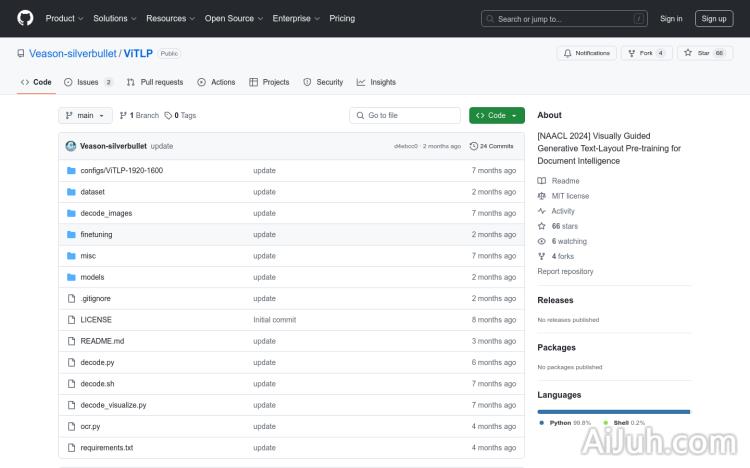Open the Readme link in About
The width and height of the screenshot is (750, 468).
coord(565,181)
